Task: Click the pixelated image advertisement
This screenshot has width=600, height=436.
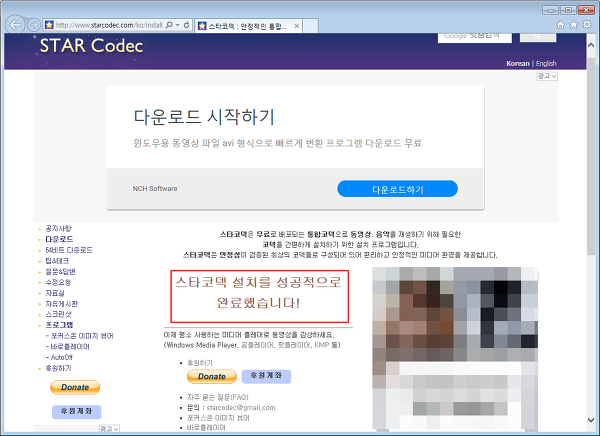Action: tap(455, 348)
